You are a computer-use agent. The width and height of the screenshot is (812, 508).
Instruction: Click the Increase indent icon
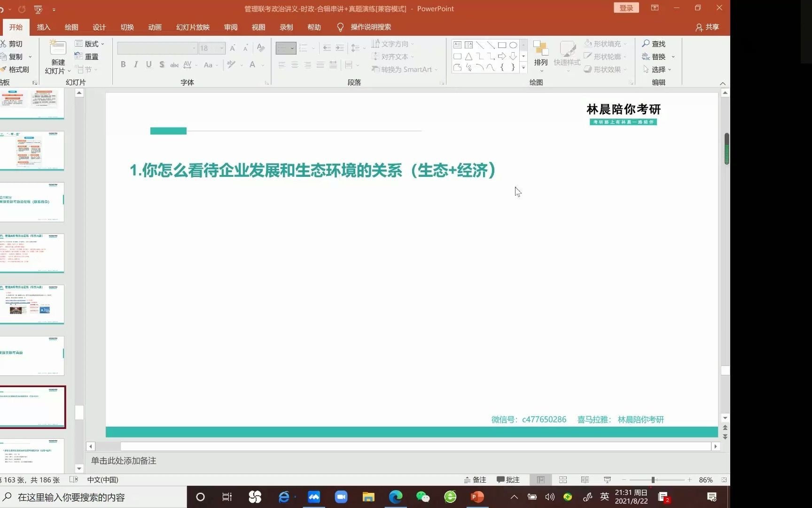click(340, 48)
